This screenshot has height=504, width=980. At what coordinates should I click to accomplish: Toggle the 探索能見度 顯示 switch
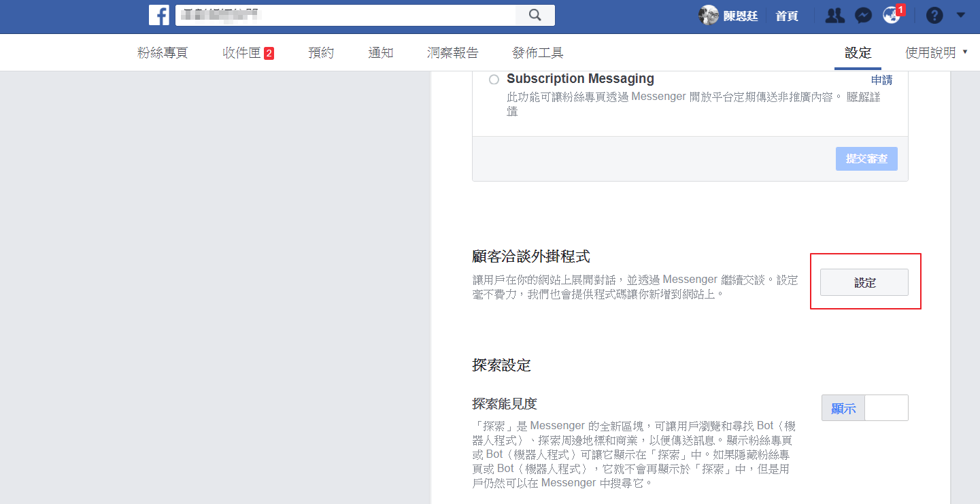865,408
